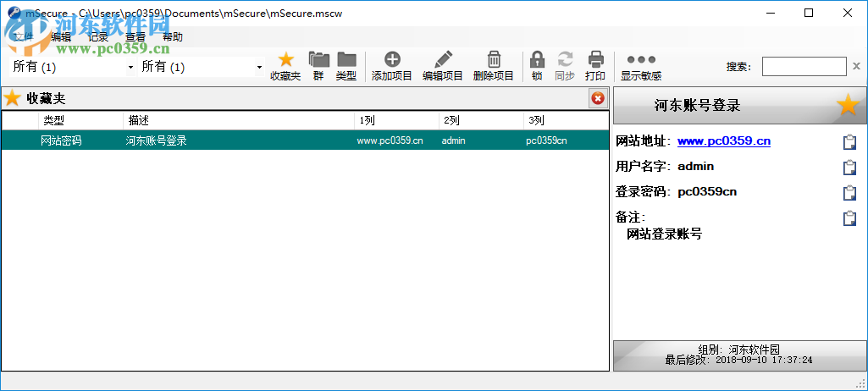This screenshot has height=391, width=868.
Task: Sort by the 描述 column header
Action: [x=239, y=120]
